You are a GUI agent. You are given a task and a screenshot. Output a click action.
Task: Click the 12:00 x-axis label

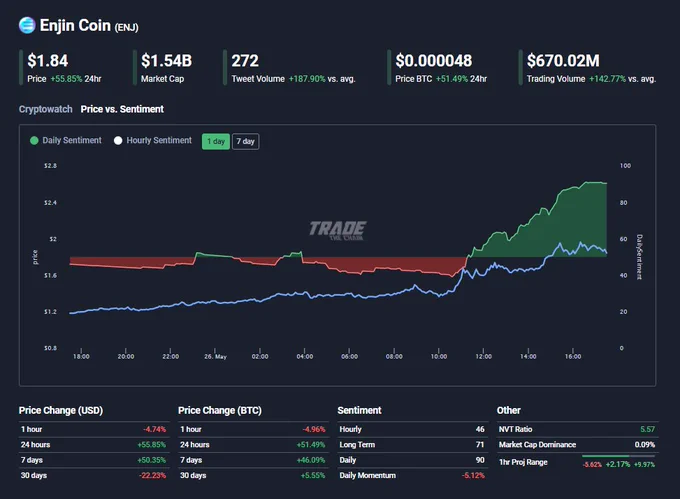[484, 357]
